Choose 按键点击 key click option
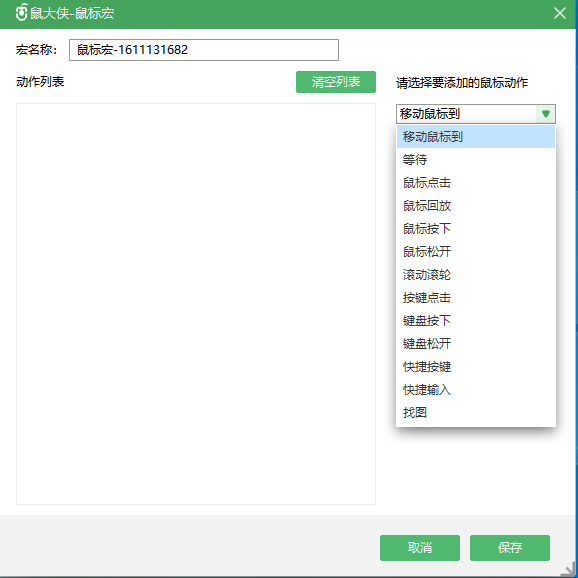Viewport: 578px width, 578px height. click(x=476, y=297)
